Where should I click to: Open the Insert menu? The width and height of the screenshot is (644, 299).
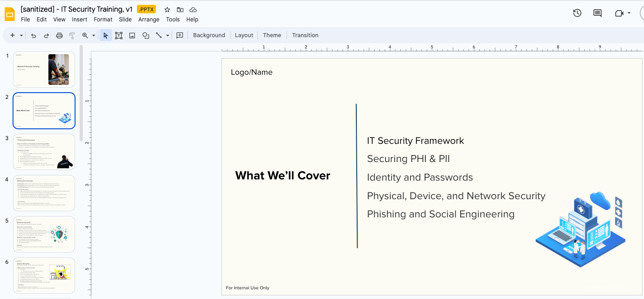pos(80,19)
